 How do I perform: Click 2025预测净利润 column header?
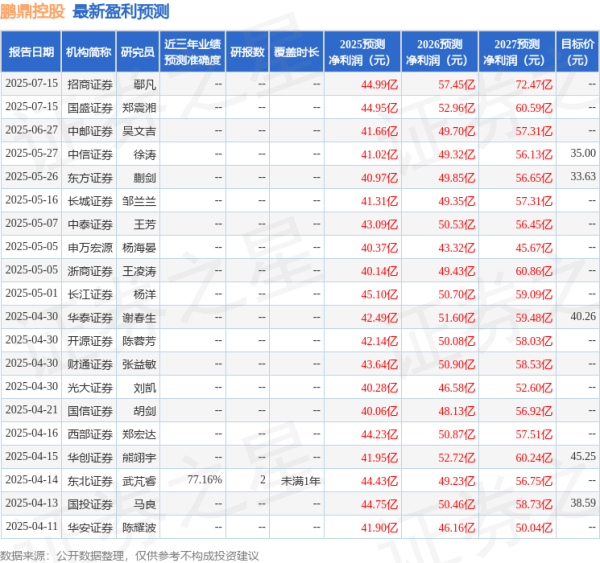point(364,52)
